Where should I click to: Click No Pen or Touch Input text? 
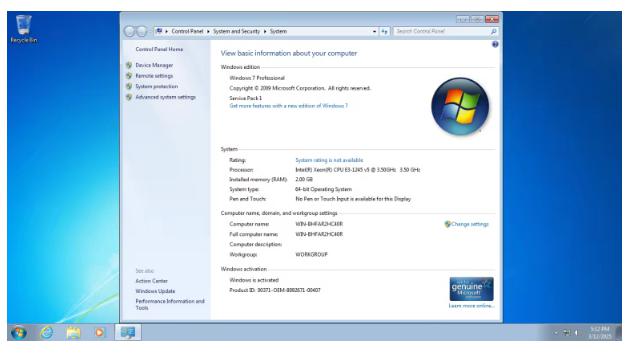point(353,199)
